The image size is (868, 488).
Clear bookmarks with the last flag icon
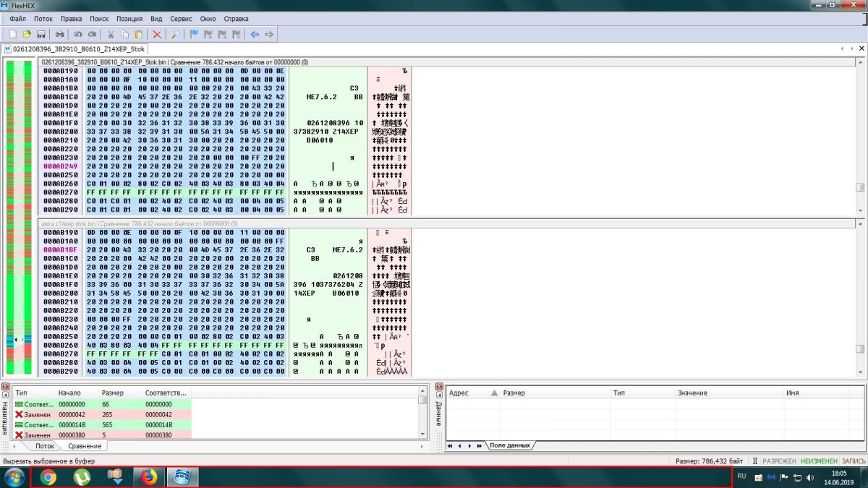(x=237, y=34)
